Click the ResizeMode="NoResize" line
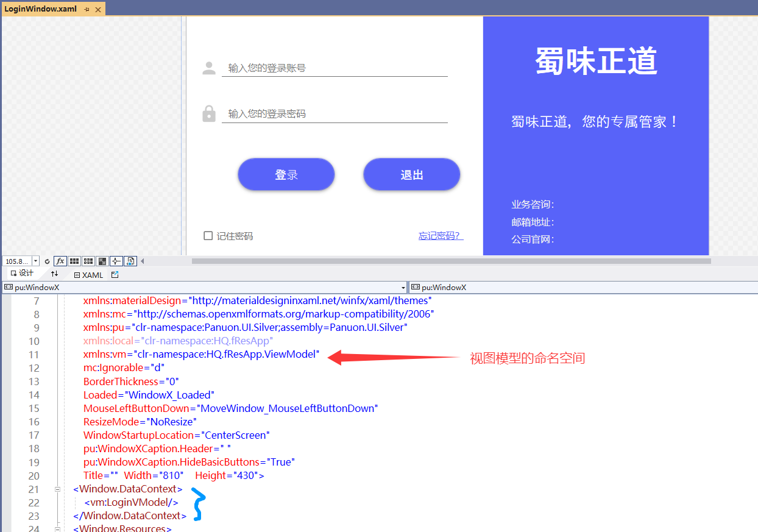The image size is (758, 532). tap(140, 422)
